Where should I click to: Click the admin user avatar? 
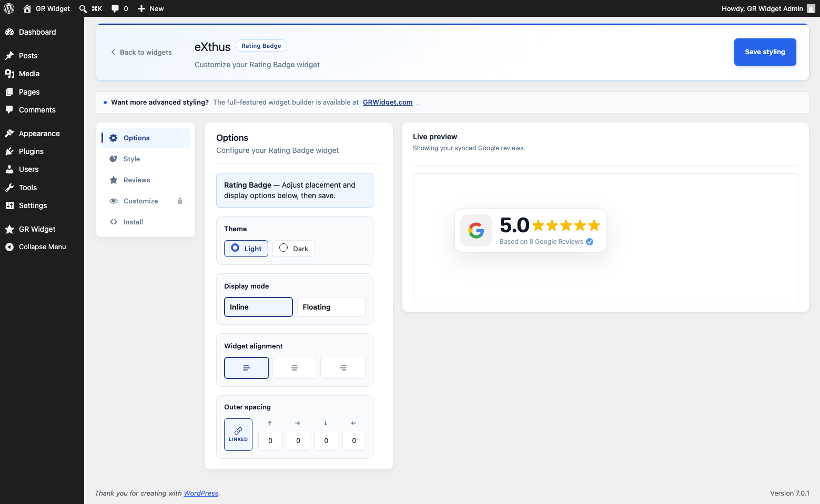pos(811,8)
